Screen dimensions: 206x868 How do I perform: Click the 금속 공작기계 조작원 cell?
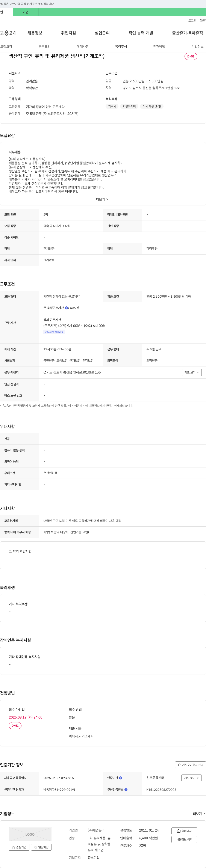[x=57, y=226]
